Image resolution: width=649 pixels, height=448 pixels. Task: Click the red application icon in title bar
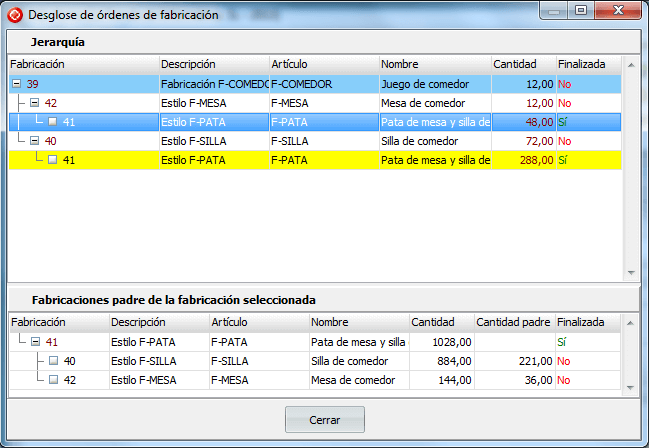pyautogui.click(x=14, y=14)
